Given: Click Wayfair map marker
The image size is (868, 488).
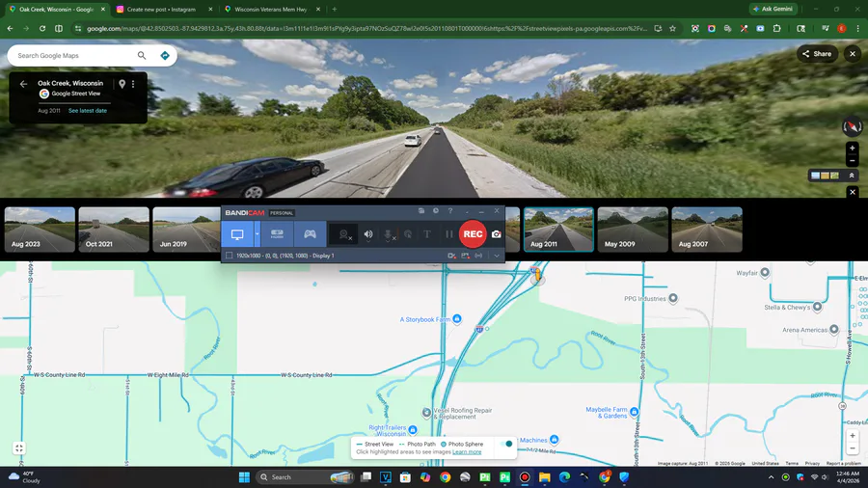Looking at the screenshot, I should click(x=765, y=272).
